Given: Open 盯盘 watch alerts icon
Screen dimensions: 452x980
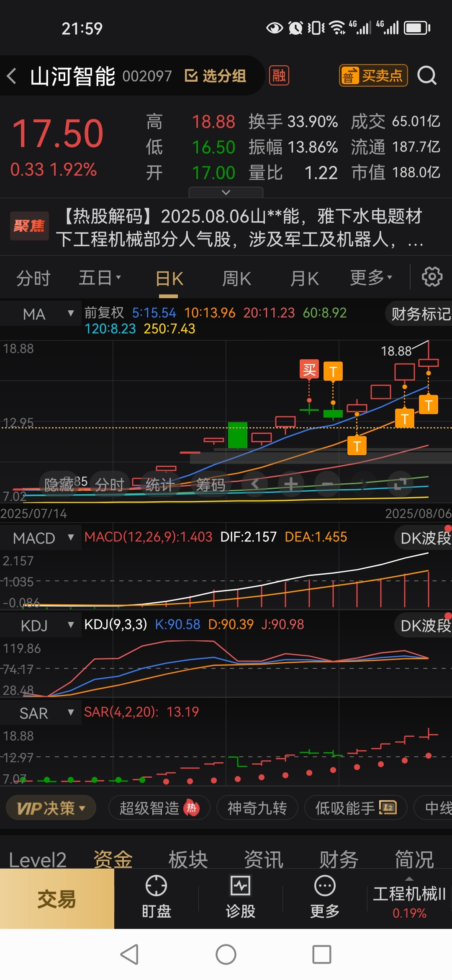Looking at the screenshot, I should tap(156, 898).
